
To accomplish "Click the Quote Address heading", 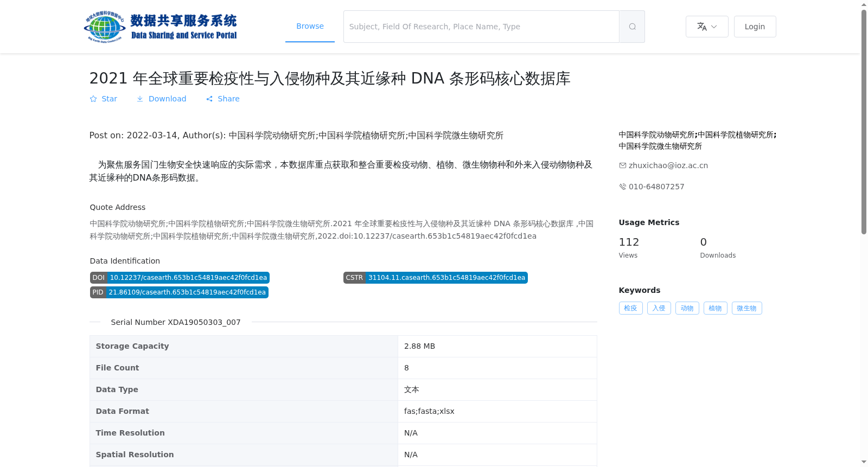I will pos(118,207).
